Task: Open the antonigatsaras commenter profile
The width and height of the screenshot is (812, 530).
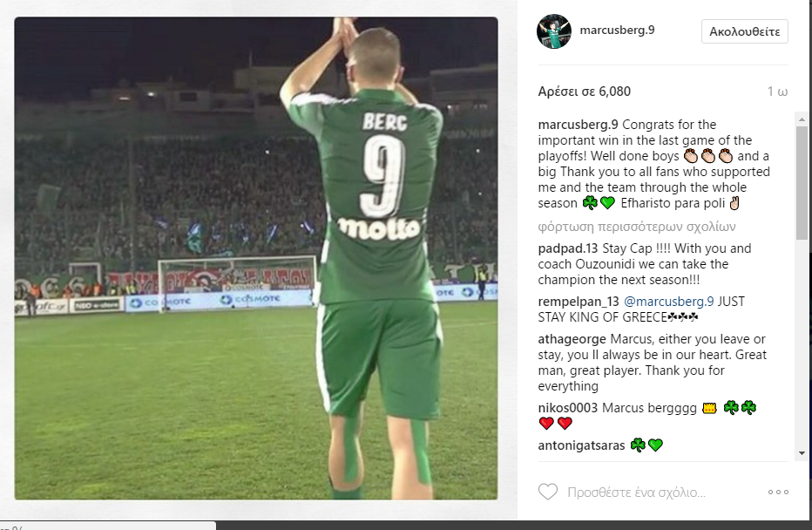Action: point(581,445)
